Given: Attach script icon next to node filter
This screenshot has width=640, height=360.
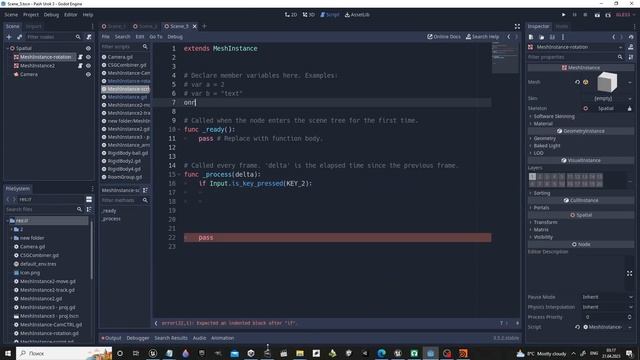Looking at the screenshot, I should [89, 37].
